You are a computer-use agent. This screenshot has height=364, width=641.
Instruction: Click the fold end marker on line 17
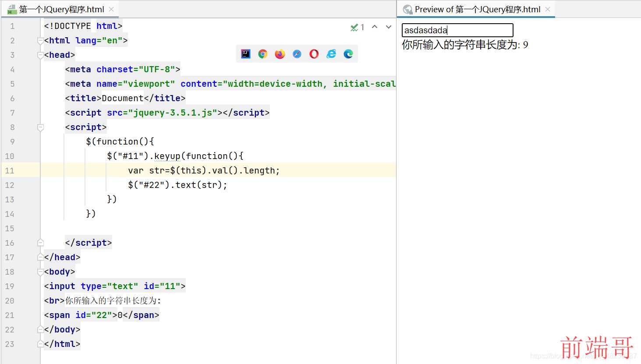point(40,257)
